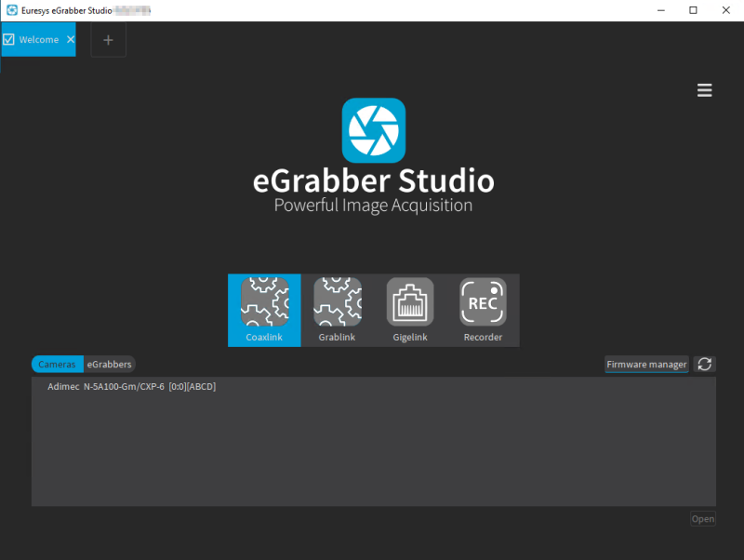
Task: Click the Open button
Action: coord(703,518)
